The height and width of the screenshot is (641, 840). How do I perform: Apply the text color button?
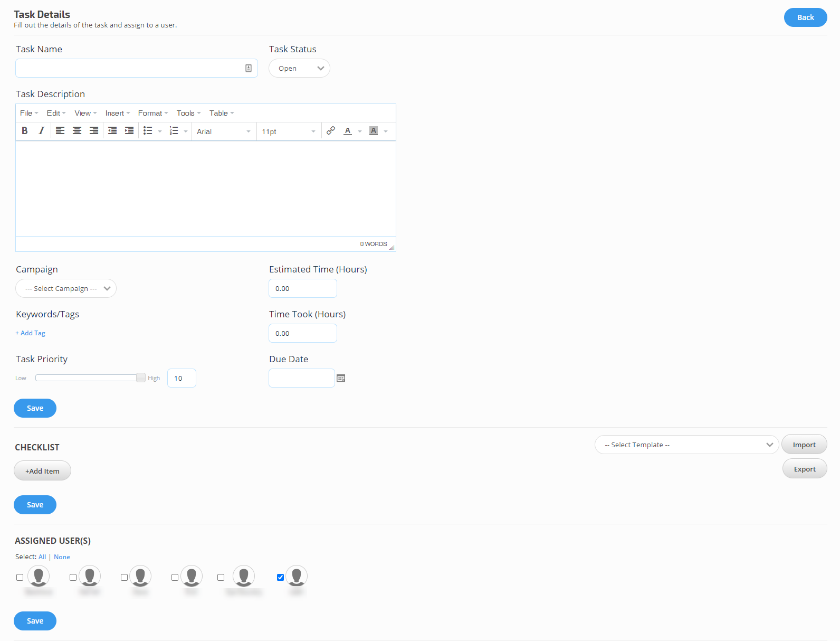pyautogui.click(x=348, y=131)
